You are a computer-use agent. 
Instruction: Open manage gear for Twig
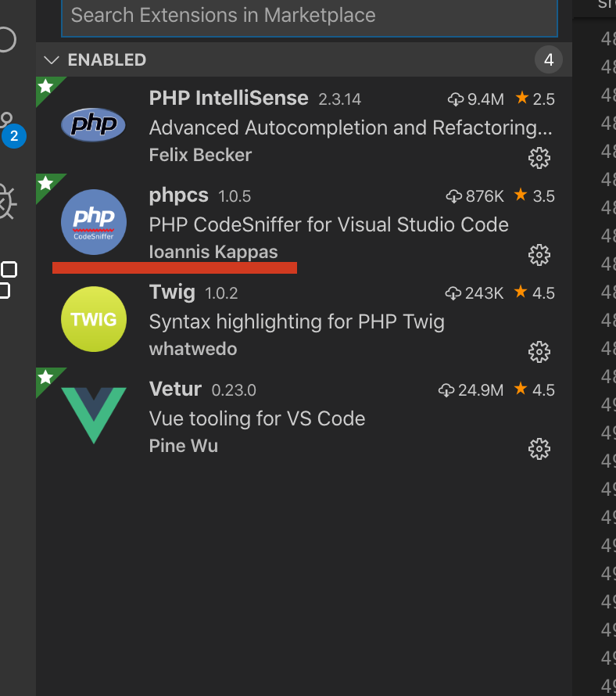(539, 352)
